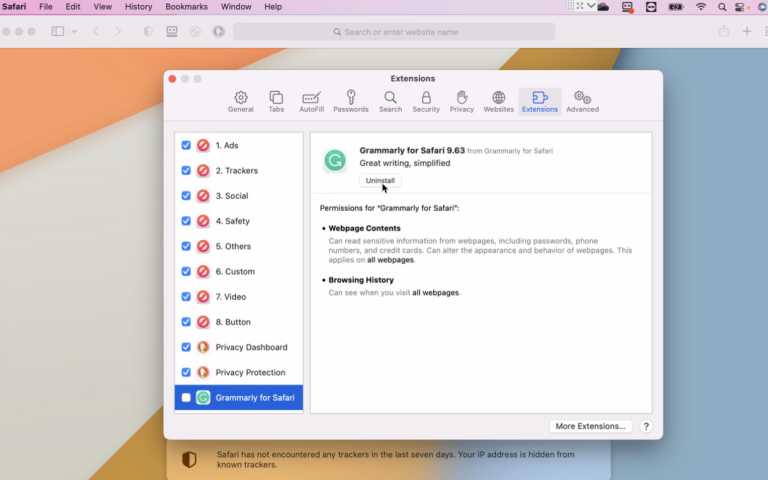Click the More Extensions... button
This screenshot has height=480, width=768.
(590, 426)
